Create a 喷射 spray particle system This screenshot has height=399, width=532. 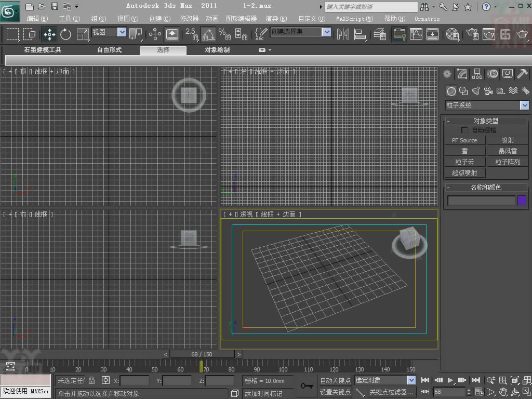[x=508, y=140]
